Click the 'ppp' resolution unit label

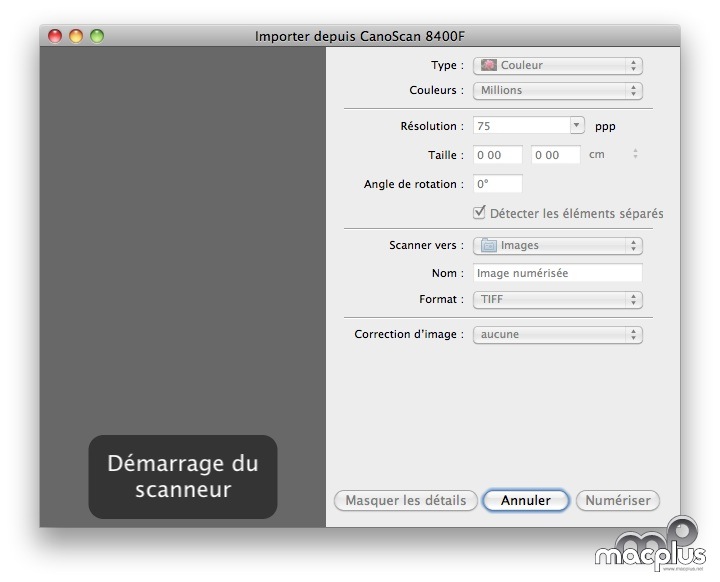point(605,126)
